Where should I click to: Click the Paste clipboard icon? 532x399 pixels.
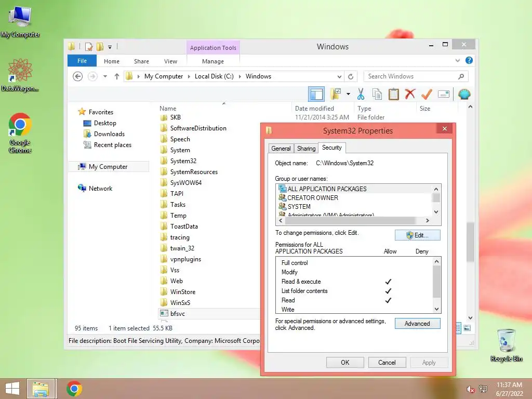(x=394, y=94)
